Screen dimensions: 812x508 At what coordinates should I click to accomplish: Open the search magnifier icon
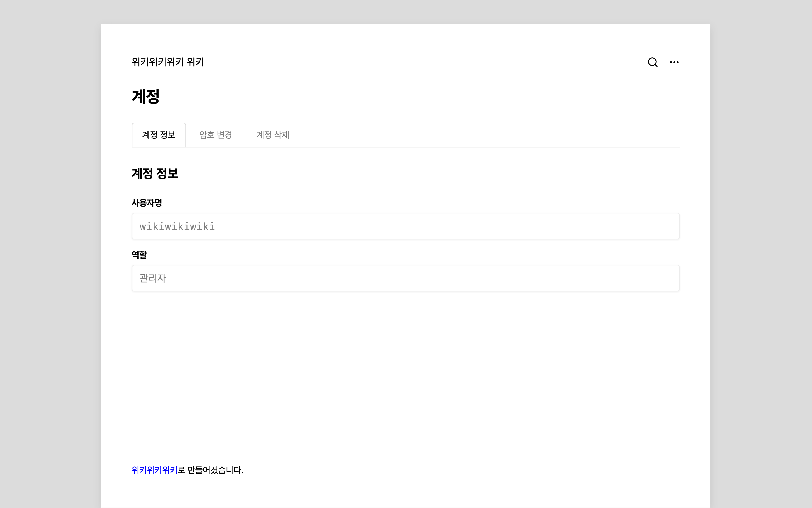pyautogui.click(x=652, y=62)
